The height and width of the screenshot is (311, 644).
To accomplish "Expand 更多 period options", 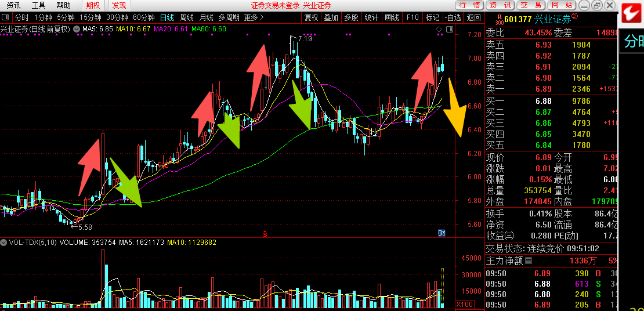I will pos(254,17).
